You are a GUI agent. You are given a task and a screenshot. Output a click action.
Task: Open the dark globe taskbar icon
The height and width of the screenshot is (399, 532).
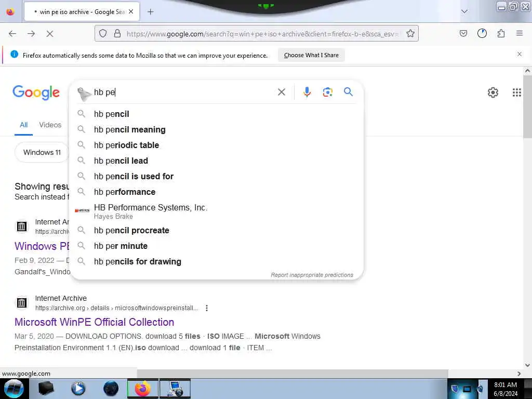111,389
